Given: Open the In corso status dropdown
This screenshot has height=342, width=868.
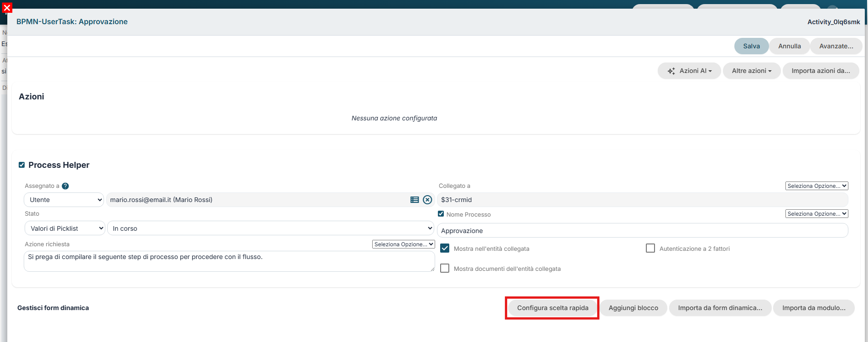Looking at the screenshot, I should click(x=270, y=228).
